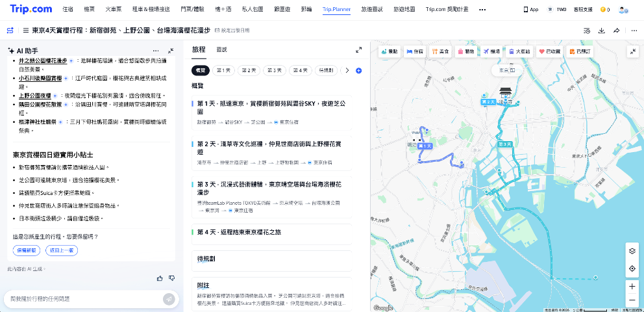Open 東京 city selector on map
Screen dimensions: 644x312
point(507,70)
